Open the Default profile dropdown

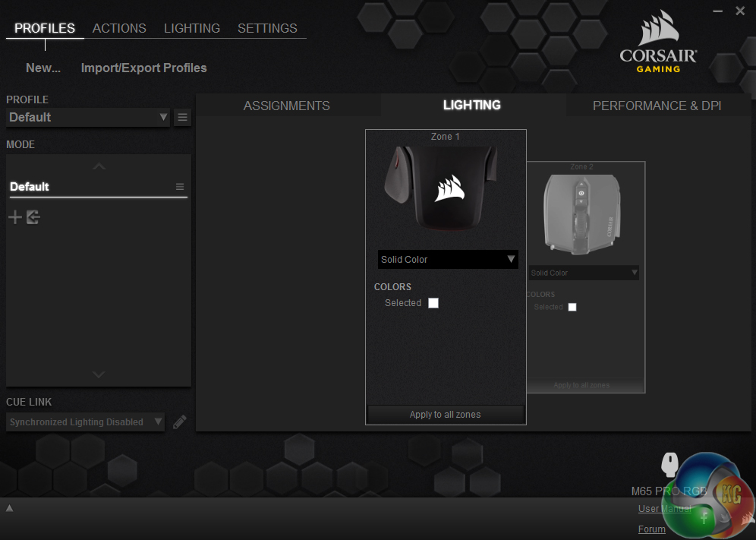point(88,117)
